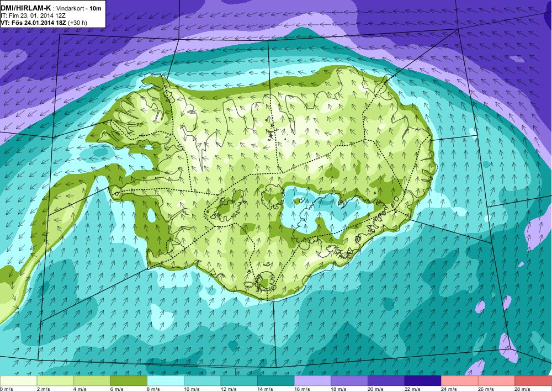Viewport: 552px width, 392px height.
Task: Select the 'Vindarkort - 10m' label
Action: click(x=79, y=8)
